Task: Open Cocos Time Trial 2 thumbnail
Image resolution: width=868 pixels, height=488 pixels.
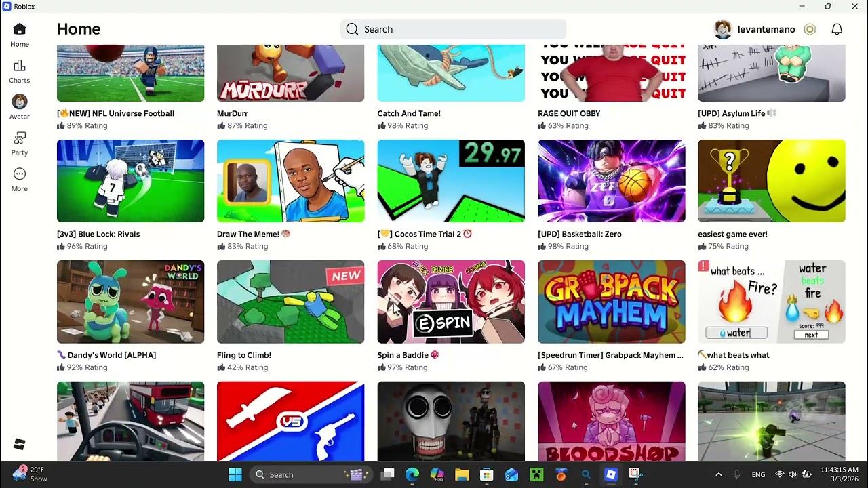Action: [451, 181]
